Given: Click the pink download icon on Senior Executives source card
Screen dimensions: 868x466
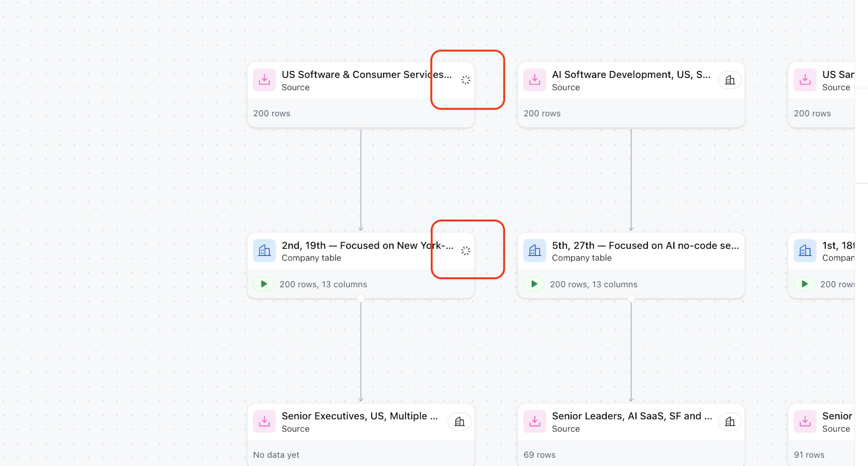Looking at the screenshot, I should (264, 421).
